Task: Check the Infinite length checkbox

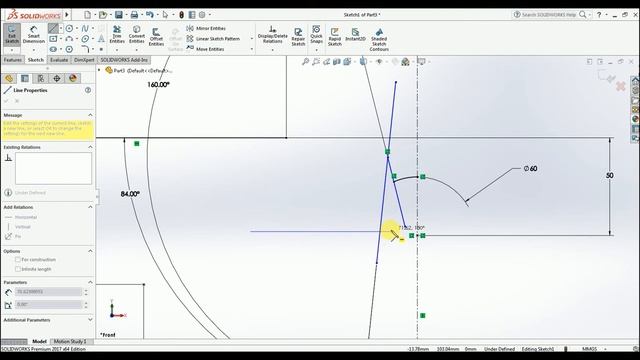Action: pyautogui.click(x=18, y=269)
